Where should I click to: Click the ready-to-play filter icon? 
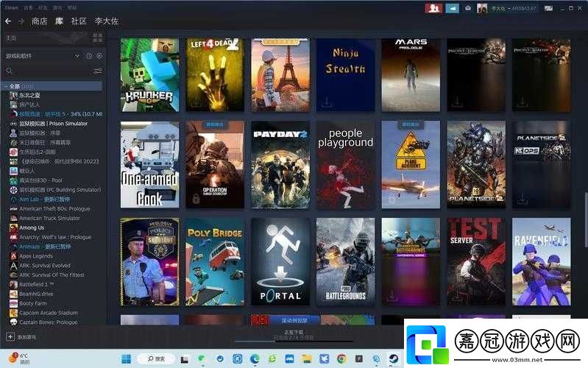pyautogui.click(x=99, y=56)
